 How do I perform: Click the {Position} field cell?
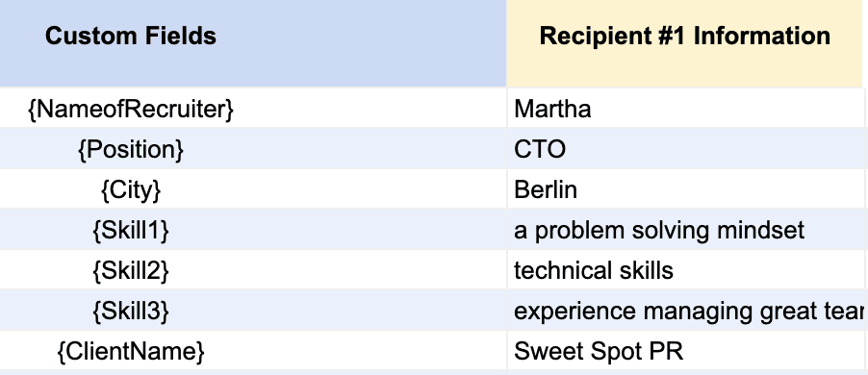pos(253,149)
